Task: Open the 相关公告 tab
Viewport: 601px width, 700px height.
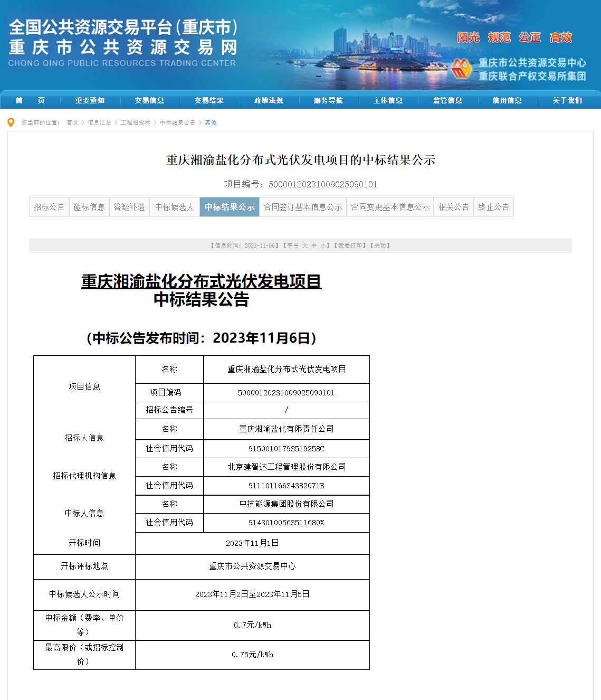Action: point(454,207)
